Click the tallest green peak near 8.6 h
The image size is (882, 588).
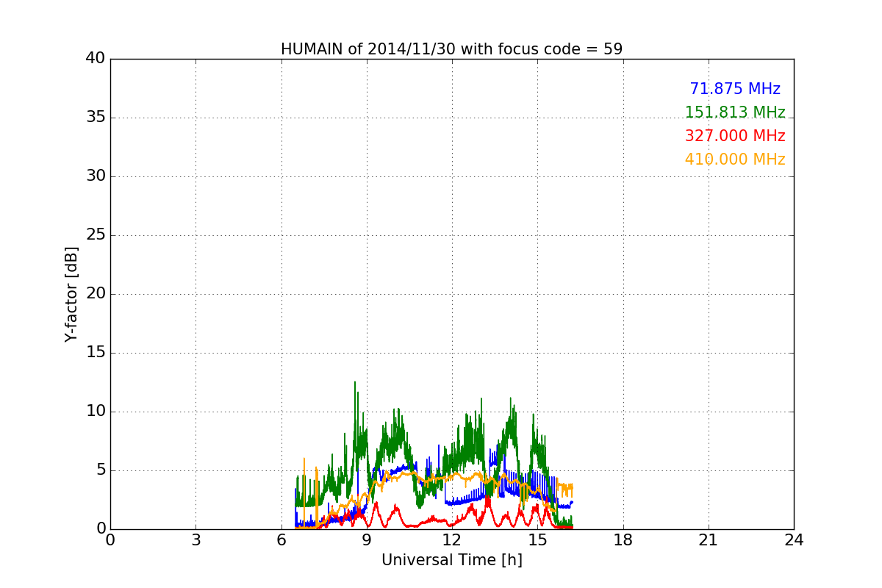[355, 383]
